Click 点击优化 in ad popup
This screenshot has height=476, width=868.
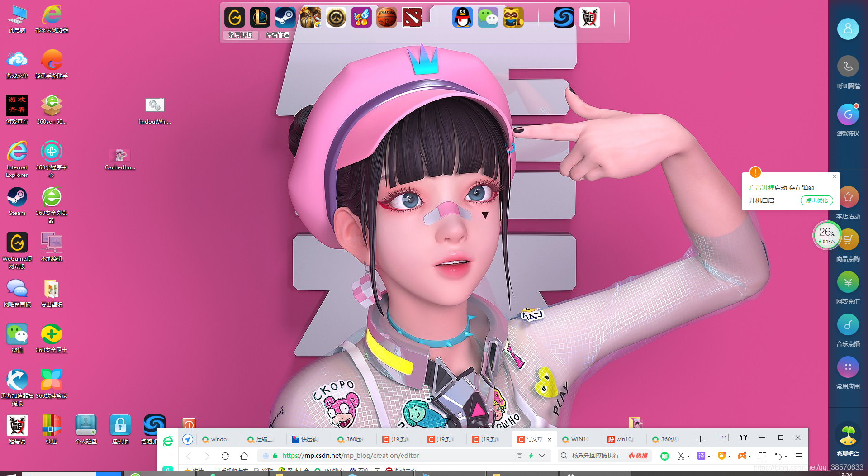(816, 200)
